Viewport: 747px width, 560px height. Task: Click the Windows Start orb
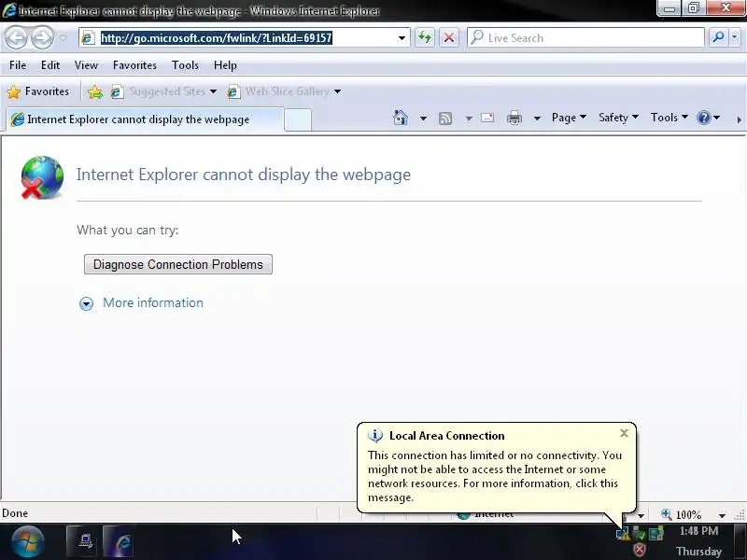click(x=27, y=541)
